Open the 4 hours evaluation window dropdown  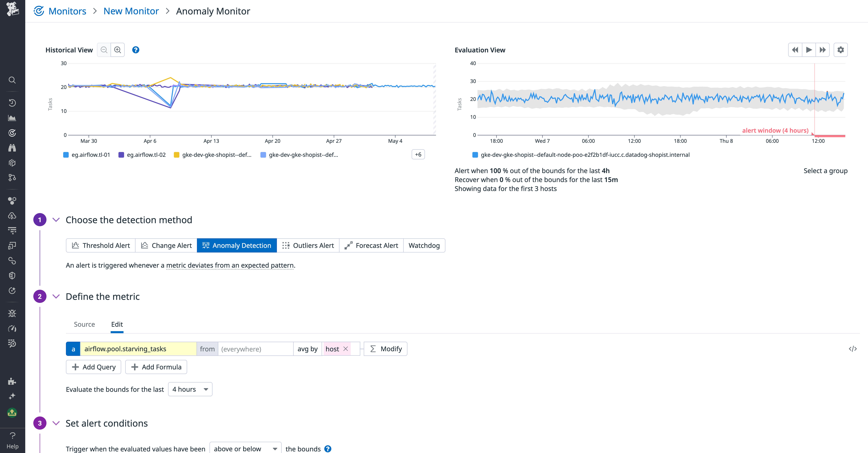pos(190,389)
